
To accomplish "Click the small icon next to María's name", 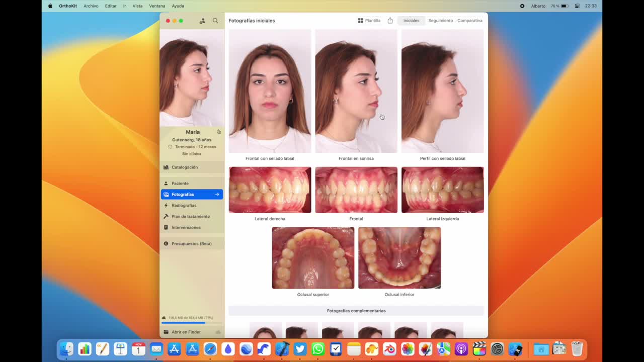I will tap(219, 132).
